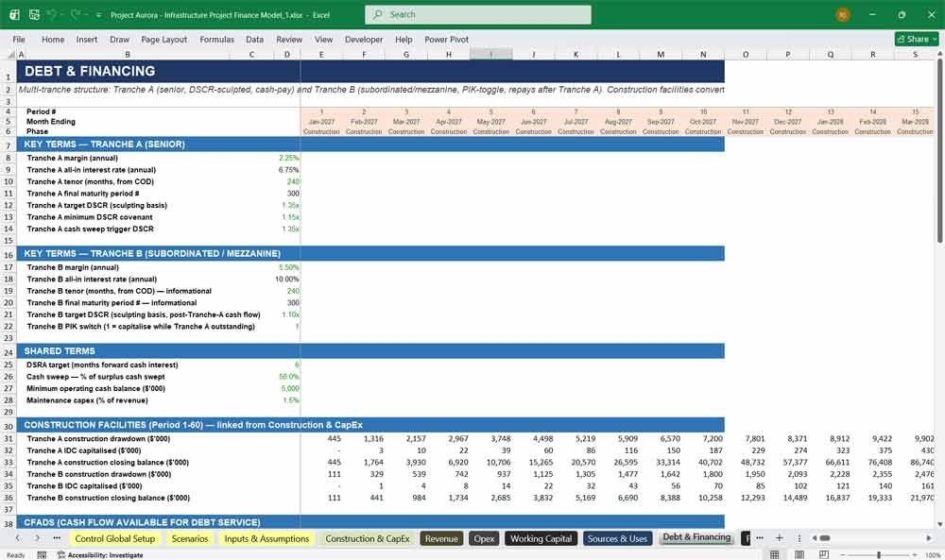The height and width of the screenshot is (560, 945).
Task: Click zoom in plus button
Action: click(x=916, y=554)
